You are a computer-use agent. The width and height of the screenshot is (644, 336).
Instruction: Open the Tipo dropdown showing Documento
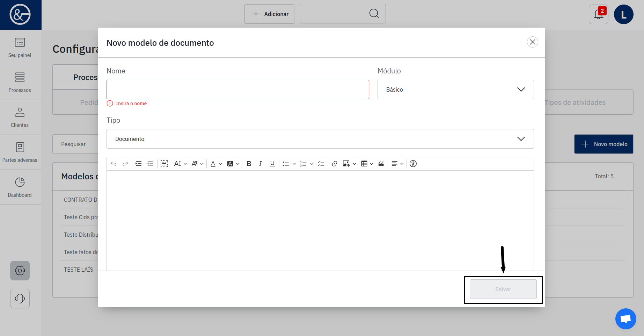[x=320, y=139]
